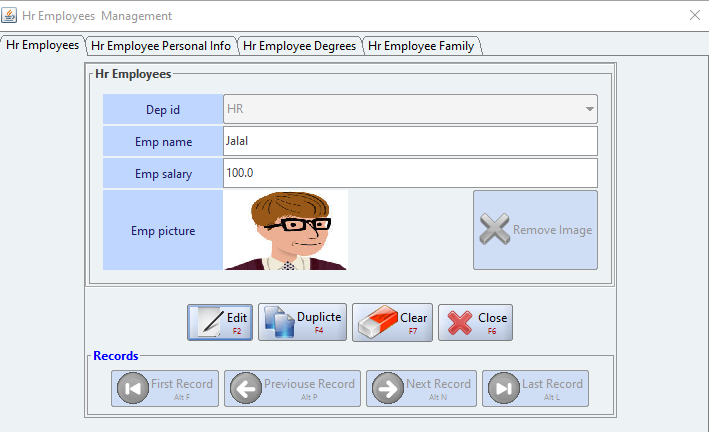Click the employee picture thumbnail
This screenshot has height=432, width=709.
coord(286,230)
